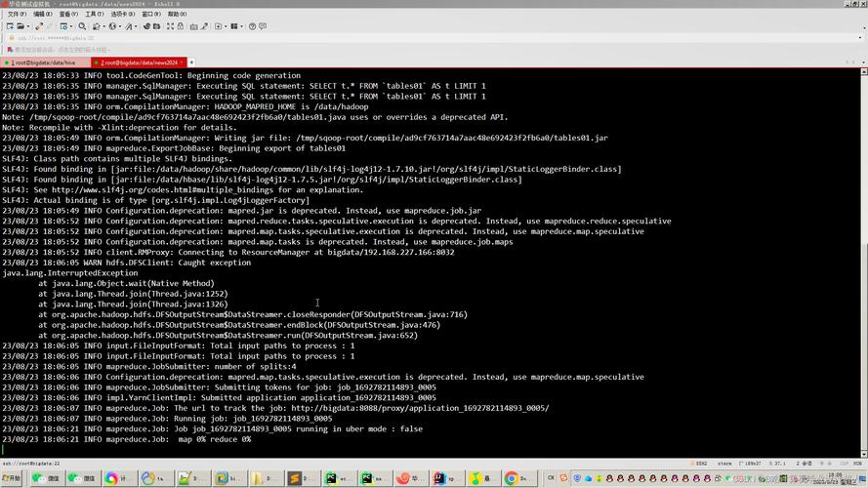868x488 pixels.
Task: Switch to tab 1 root@bigdata:/data/hive
Action: coord(44,62)
